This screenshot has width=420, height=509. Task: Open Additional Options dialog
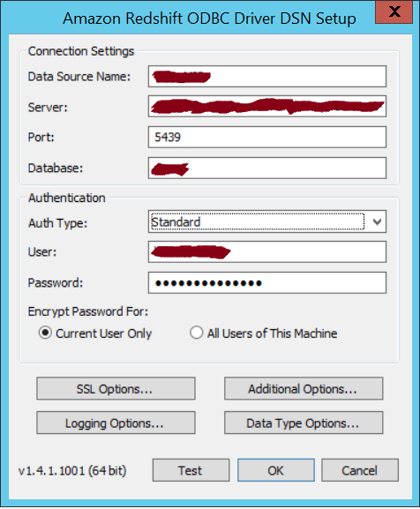click(304, 388)
